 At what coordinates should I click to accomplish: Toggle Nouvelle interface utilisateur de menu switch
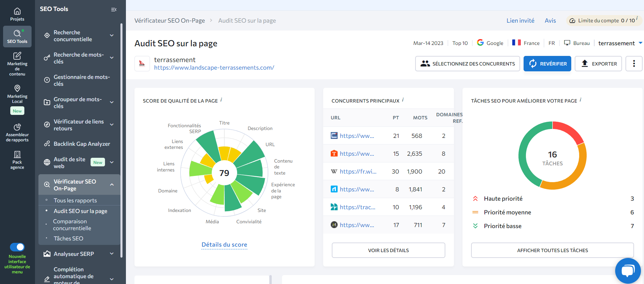tap(17, 247)
